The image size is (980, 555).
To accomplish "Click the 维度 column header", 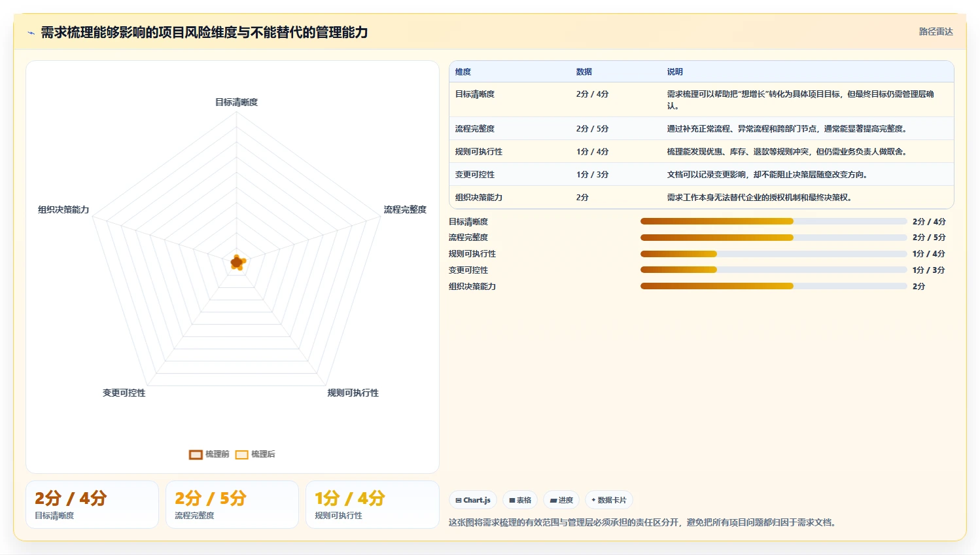I will coord(463,72).
